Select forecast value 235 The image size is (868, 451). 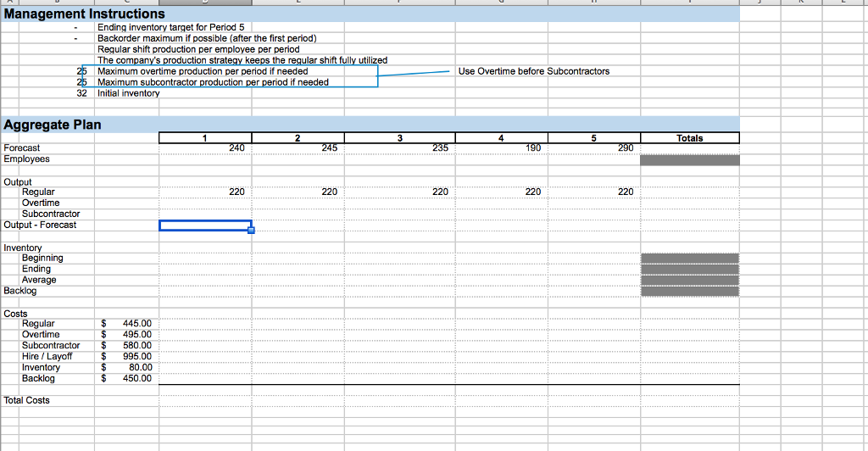click(440, 148)
